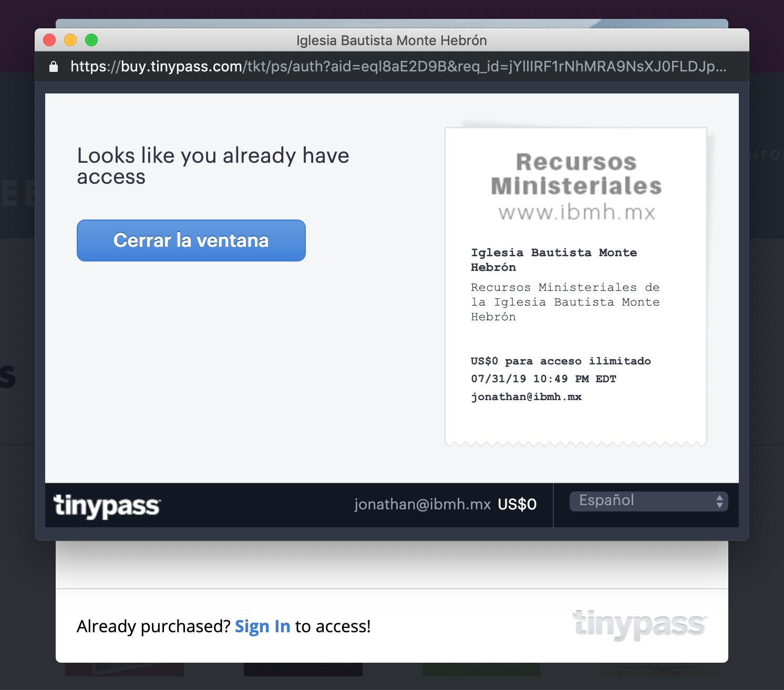784x690 pixels.
Task: Click the gray tinypass logo in background window
Action: pyautogui.click(x=639, y=625)
